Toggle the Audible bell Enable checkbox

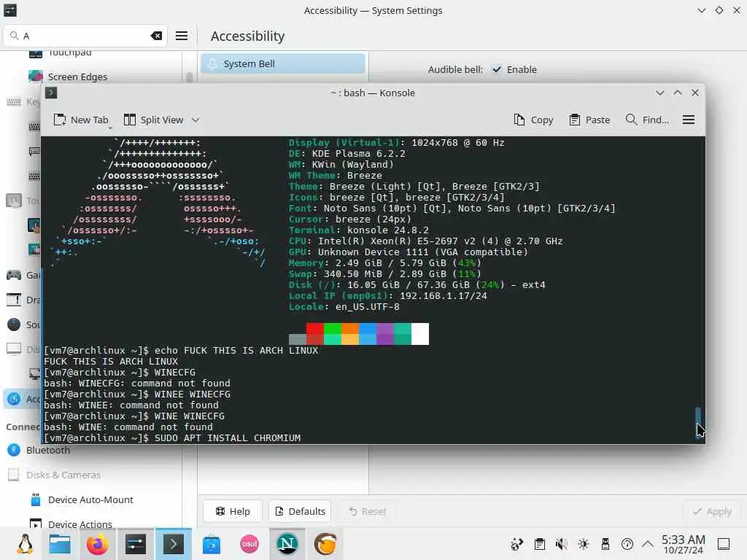(497, 69)
